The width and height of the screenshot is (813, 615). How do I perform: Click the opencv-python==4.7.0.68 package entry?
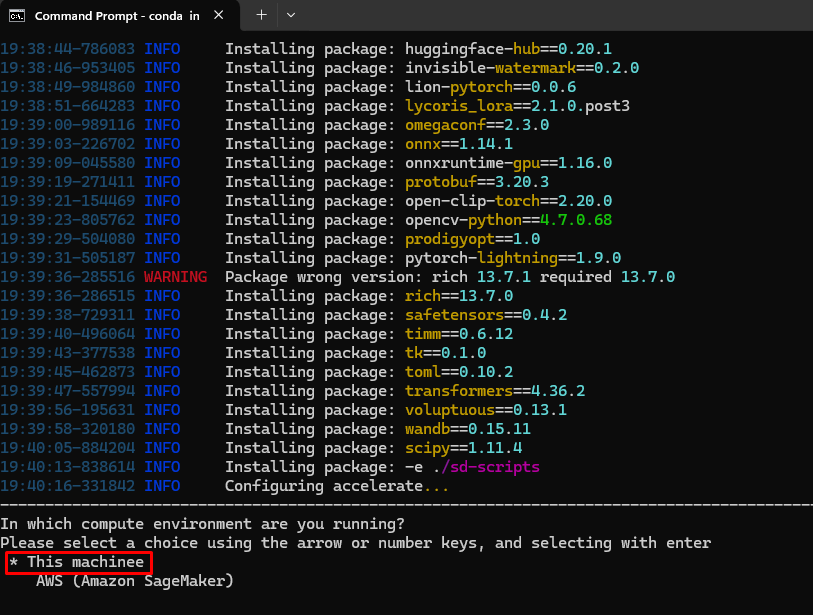click(x=508, y=220)
